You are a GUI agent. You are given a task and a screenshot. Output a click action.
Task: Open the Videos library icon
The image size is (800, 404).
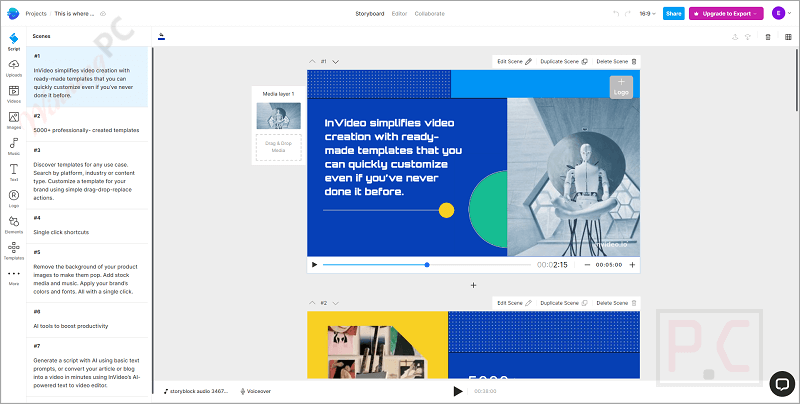coord(14,94)
